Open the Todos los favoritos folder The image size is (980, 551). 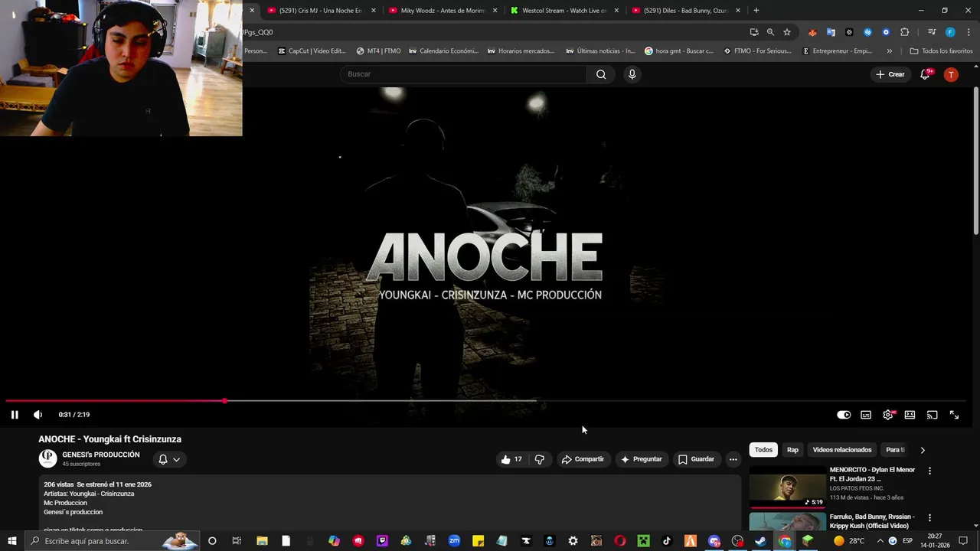click(x=941, y=51)
